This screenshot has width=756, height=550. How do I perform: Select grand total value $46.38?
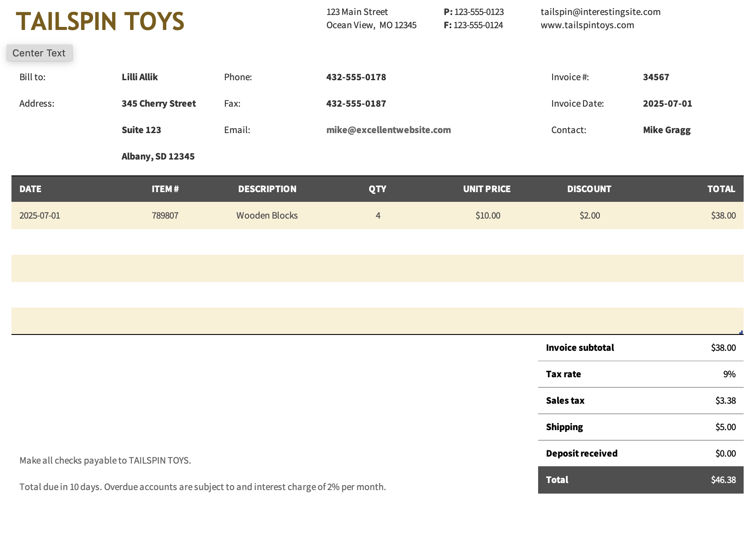coord(723,480)
